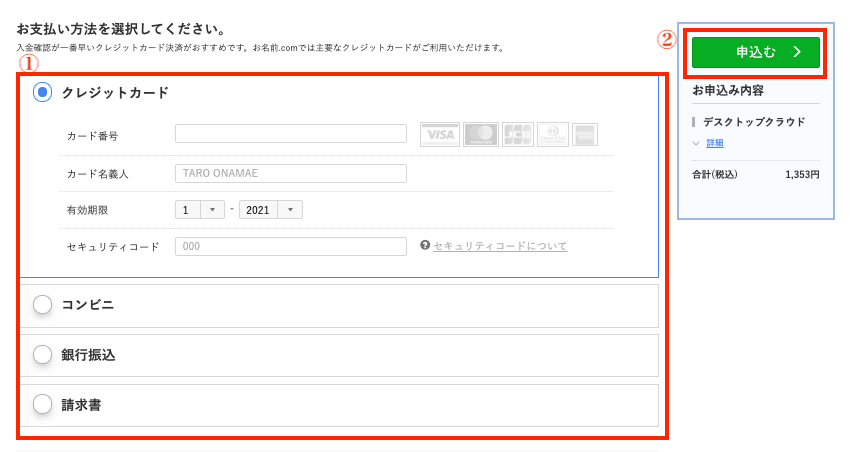Click the JCB card logo
The width and height of the screenshot is (855, 452).
tap(517, 135)
